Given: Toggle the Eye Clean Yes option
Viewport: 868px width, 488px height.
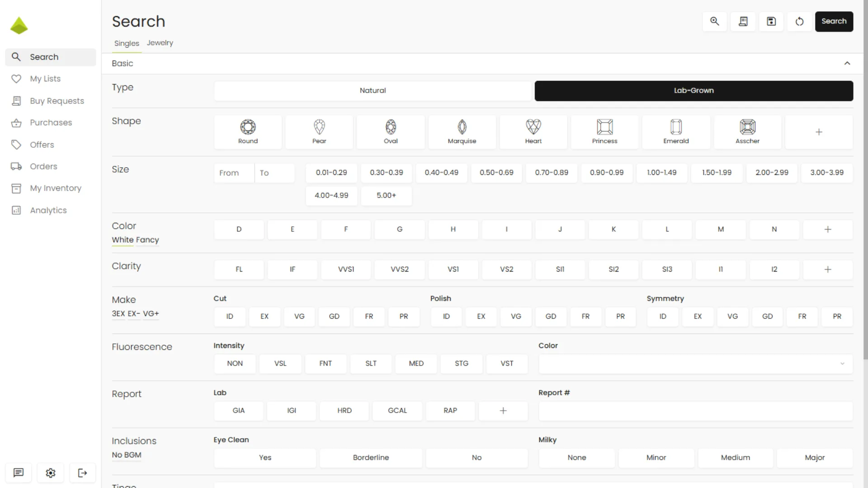Looking at the screenshot, I should click(265, 458).
